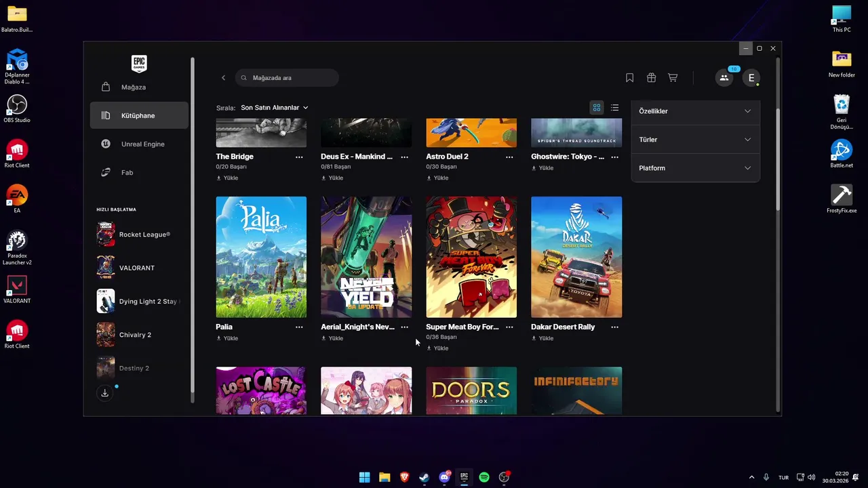
Task: Open the Aerial_Knight's Never Yield cover
Action: (366, 257)
